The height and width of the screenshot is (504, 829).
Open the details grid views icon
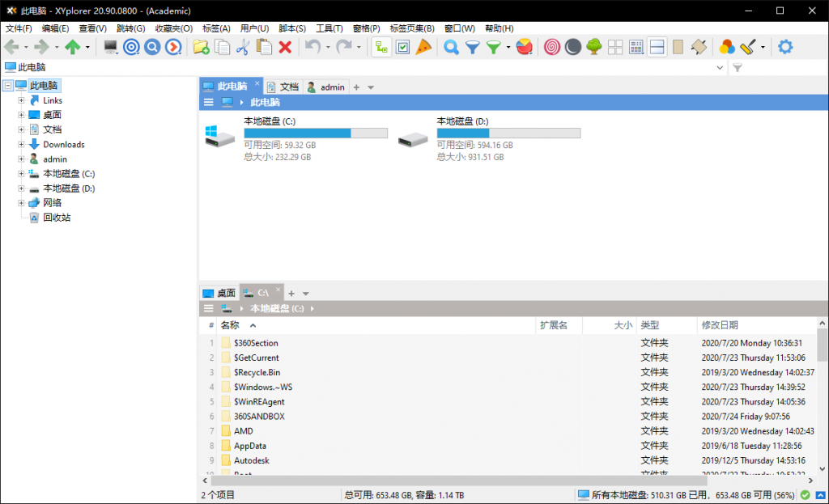point(636,47)
